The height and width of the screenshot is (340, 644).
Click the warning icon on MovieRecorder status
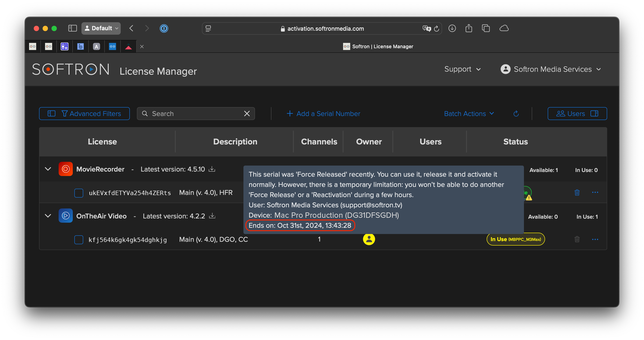[x=529, y=198]
